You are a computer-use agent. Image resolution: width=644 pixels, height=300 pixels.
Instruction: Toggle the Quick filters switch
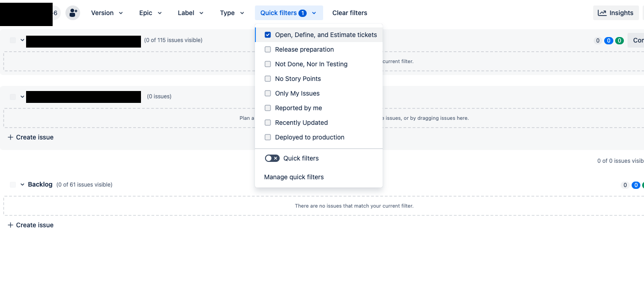tap(272, 158)
